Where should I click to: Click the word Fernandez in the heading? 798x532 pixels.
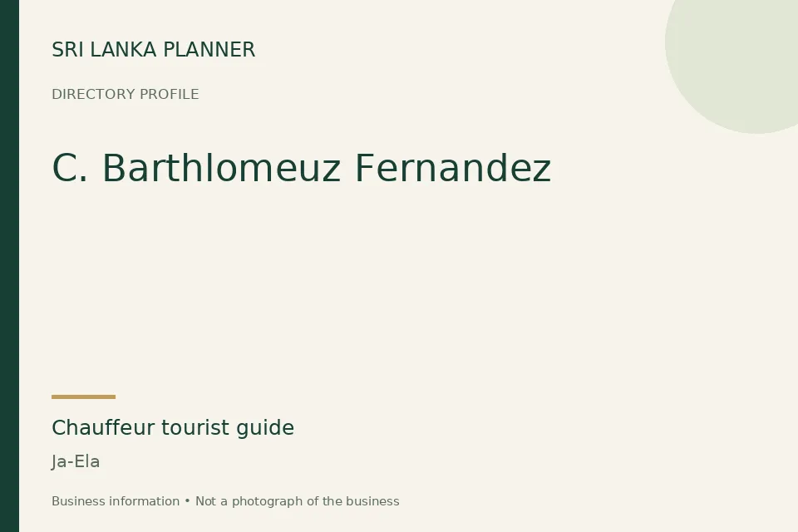452,168
